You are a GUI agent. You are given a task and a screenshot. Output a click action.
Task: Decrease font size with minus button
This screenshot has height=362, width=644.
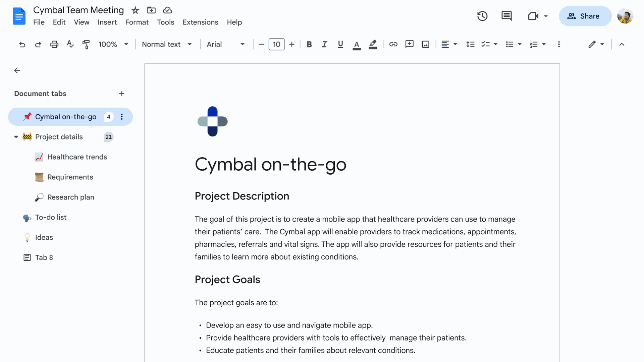coord(262,44)
